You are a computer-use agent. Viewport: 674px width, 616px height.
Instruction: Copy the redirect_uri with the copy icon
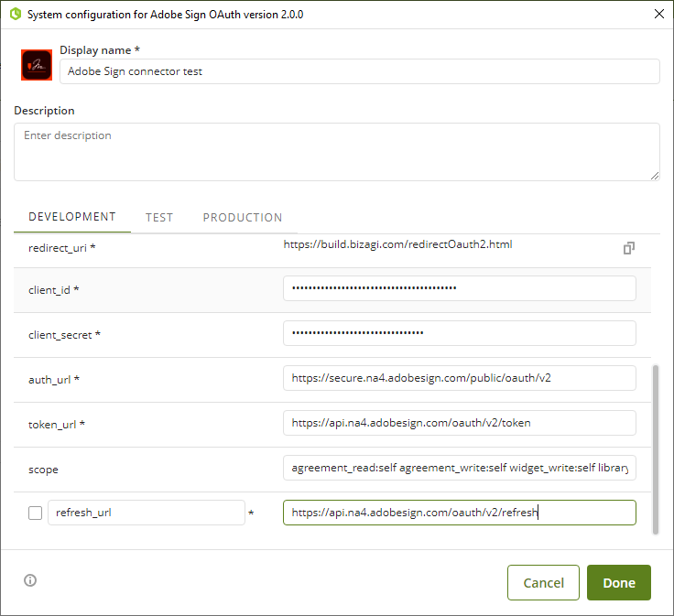click(x=629, y=248)
